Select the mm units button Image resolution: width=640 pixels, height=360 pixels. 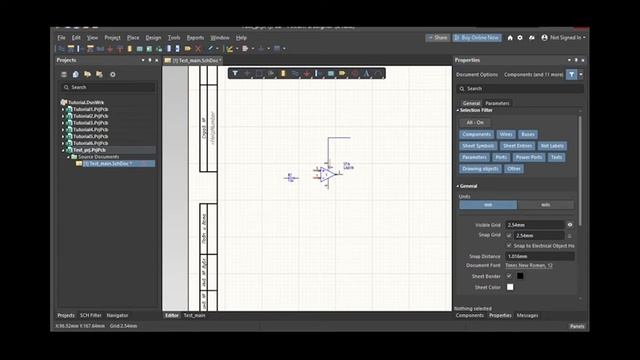click(x=488, y=205)
